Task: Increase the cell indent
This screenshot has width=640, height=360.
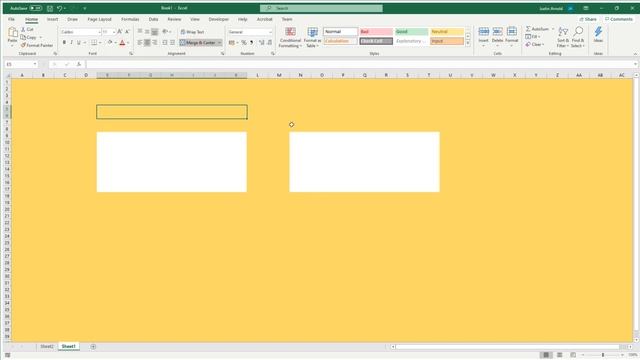Action: [172, 42]
